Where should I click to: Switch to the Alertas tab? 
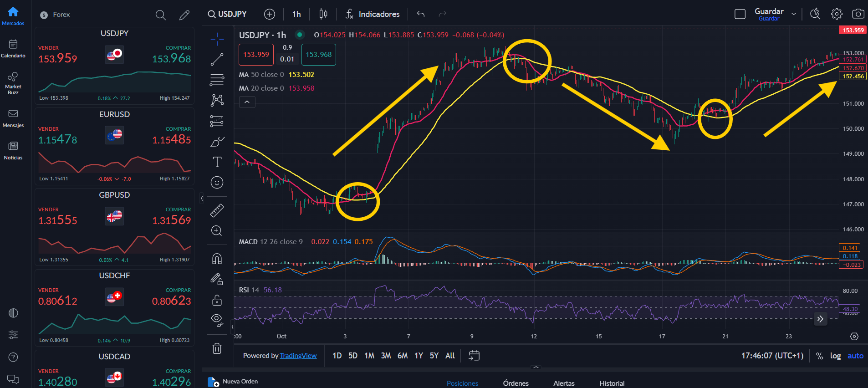[x=564, y=383]
